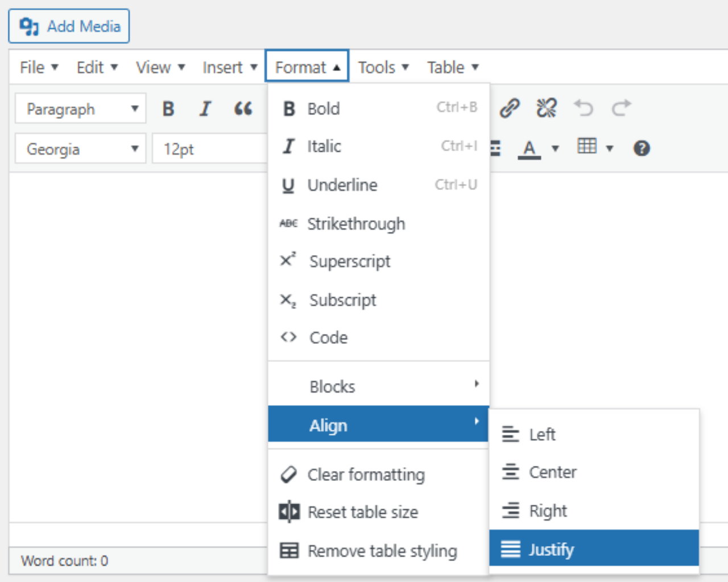
Task: Open the Paragraph style dropdown
Action: (80, 109)
